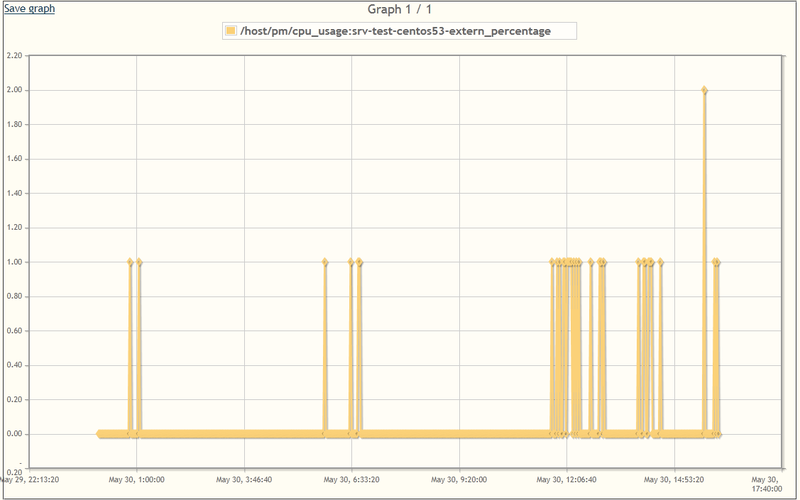Click the May 30, 14:53:20 axis label
Image resolution: width=800 pixels, height=500 pixels.
click(x=675, y=479)
